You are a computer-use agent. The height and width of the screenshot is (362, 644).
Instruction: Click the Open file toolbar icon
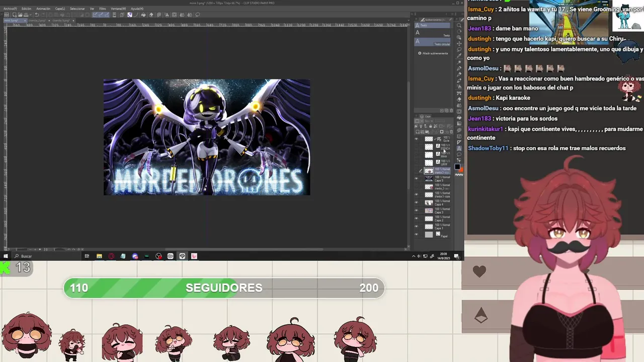[20, 15]
